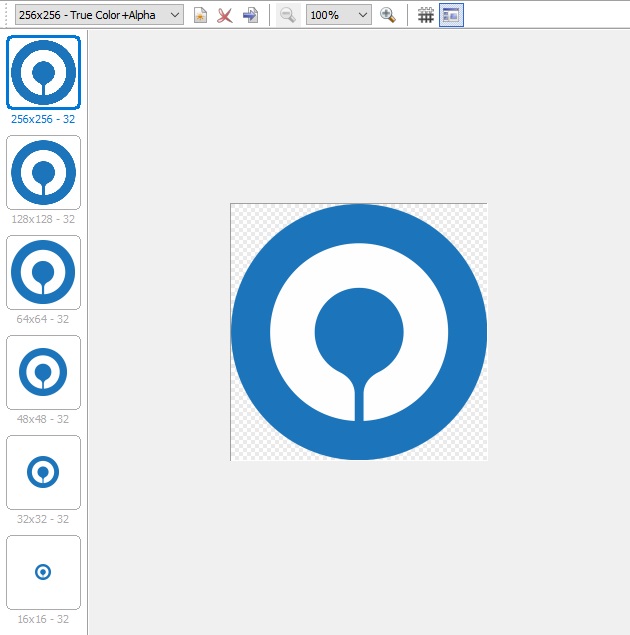Viewport: 630px width, 635px height.
Task: Click the new image format icon
Action: click(200, 15)
